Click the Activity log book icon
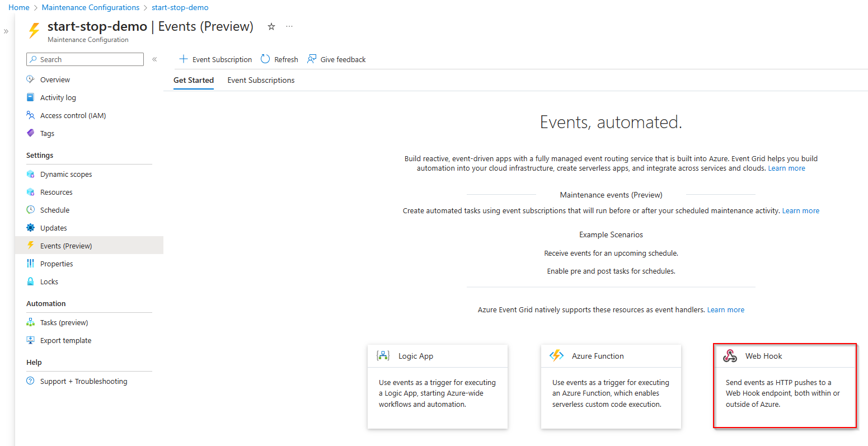This screenshot has width=868, height=446. (31, 97)
